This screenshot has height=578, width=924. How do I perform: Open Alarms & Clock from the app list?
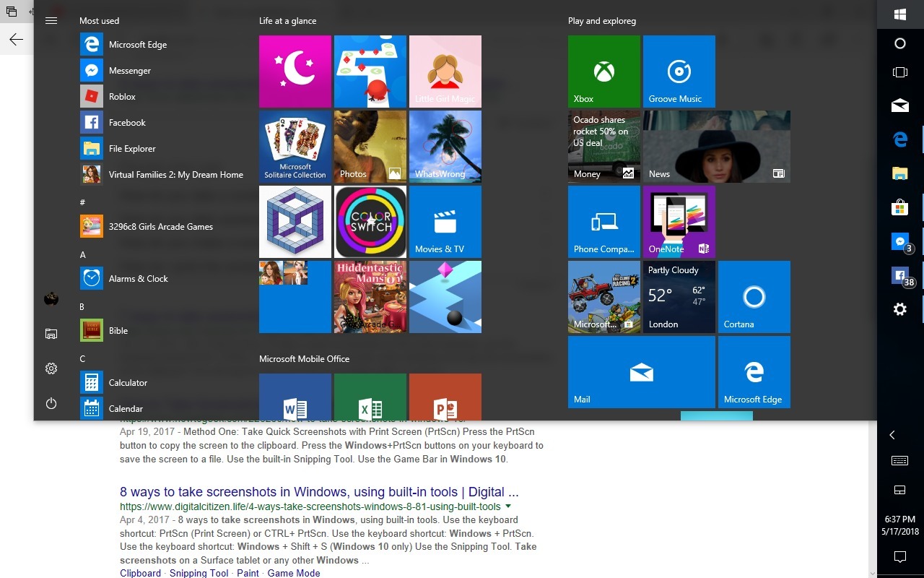[x=162, y=279]
